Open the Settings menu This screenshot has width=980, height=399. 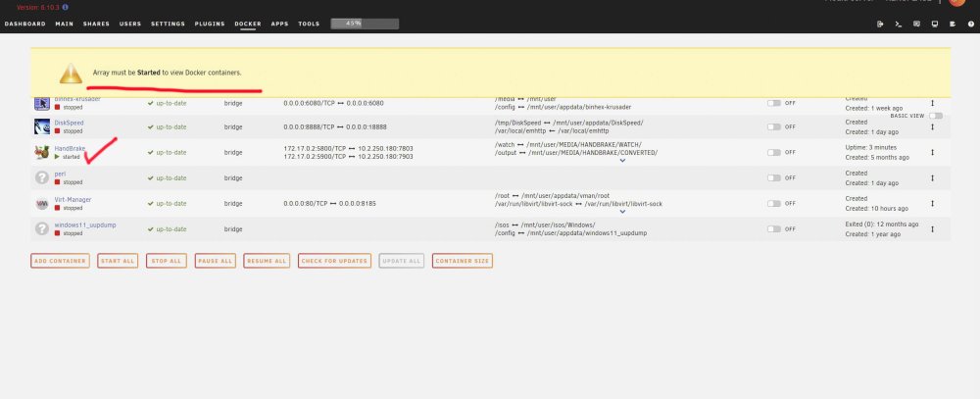[169, 24]
